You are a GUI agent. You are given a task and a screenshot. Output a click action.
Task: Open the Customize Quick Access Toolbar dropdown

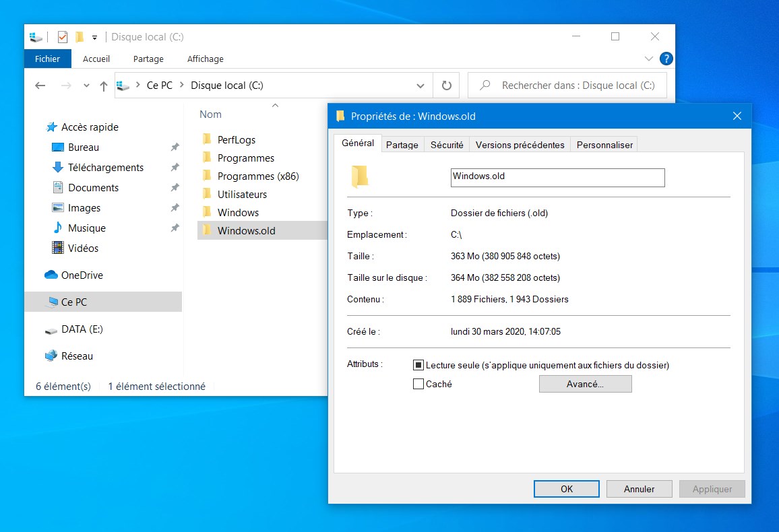click(x=95, y=37)
